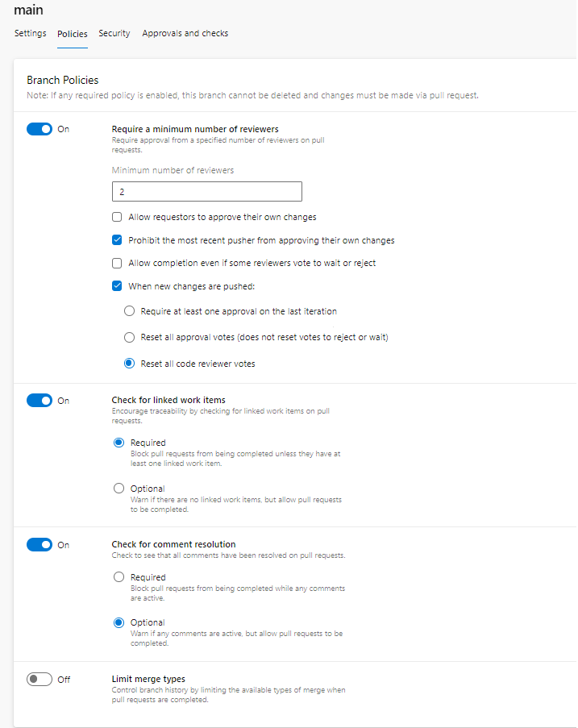Click the minimum number of reviewers field
The width and height of the screenshot is (578, 728).
pos(207,192)
